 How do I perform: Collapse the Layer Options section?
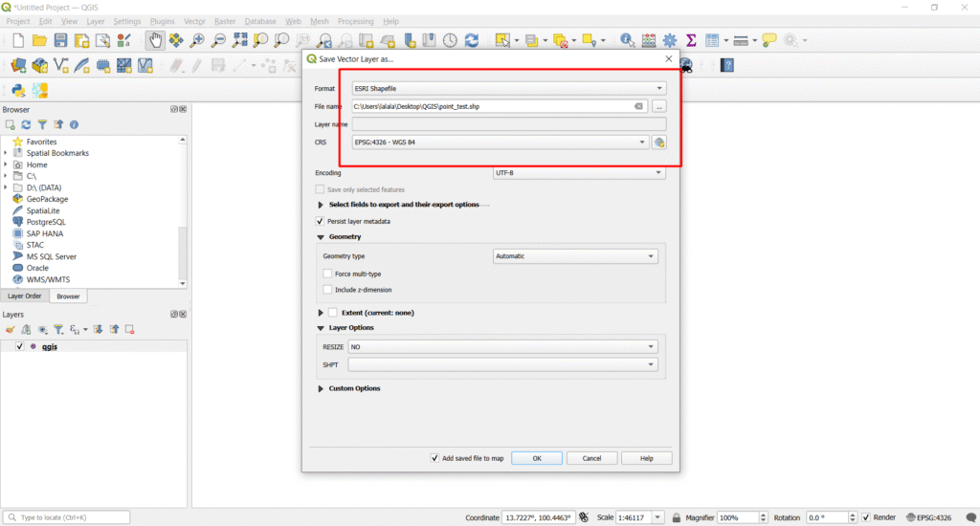tap(321, 328)
